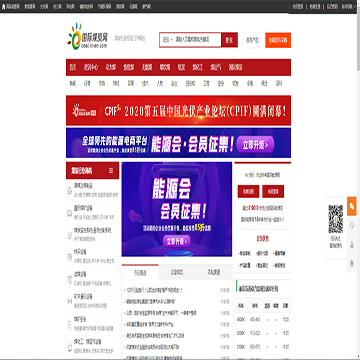Screen dimensions: 360x360
Task: Click 立即升级 on the wide blue banner
Action: 255,145
